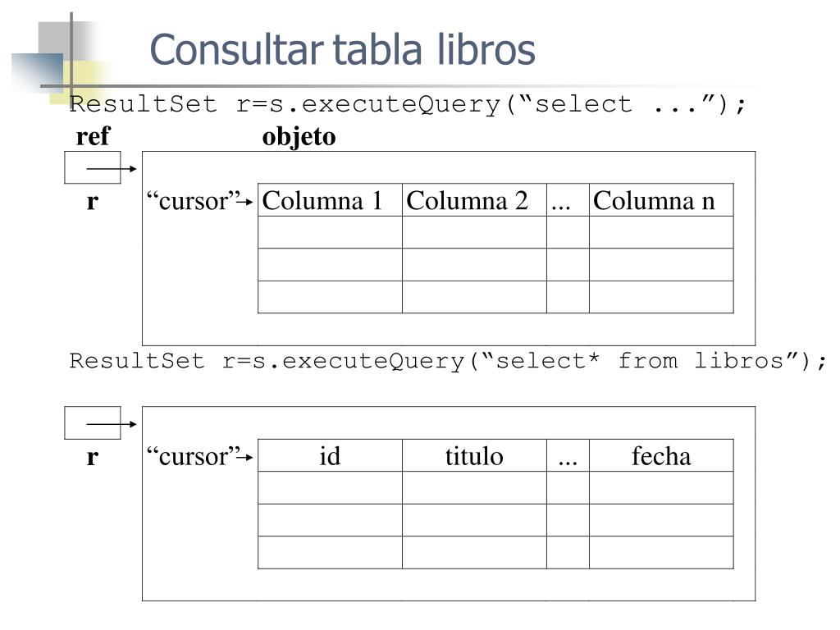The width and height of the screenshot is (840, 630).
Task: Click the empty cell directly below Columna 1
Action: (x=330, y=232)
